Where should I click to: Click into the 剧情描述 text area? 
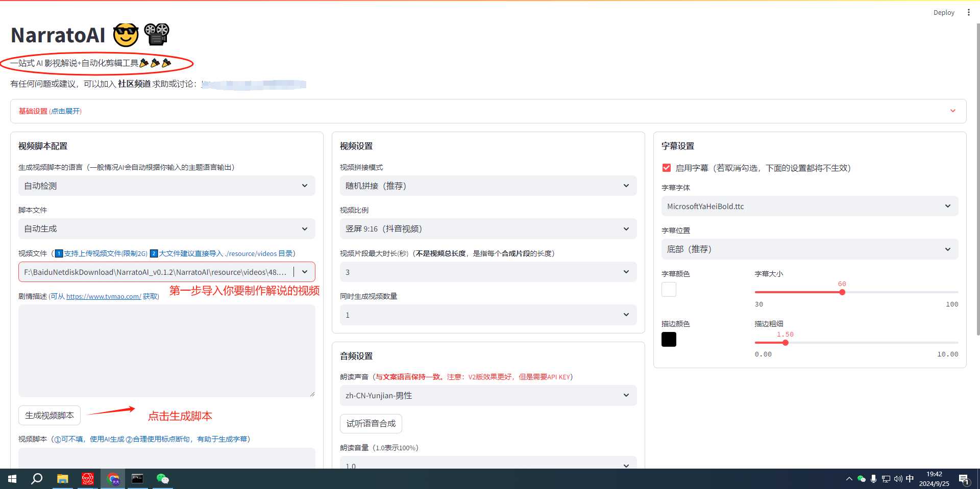(x=166, y=351)
